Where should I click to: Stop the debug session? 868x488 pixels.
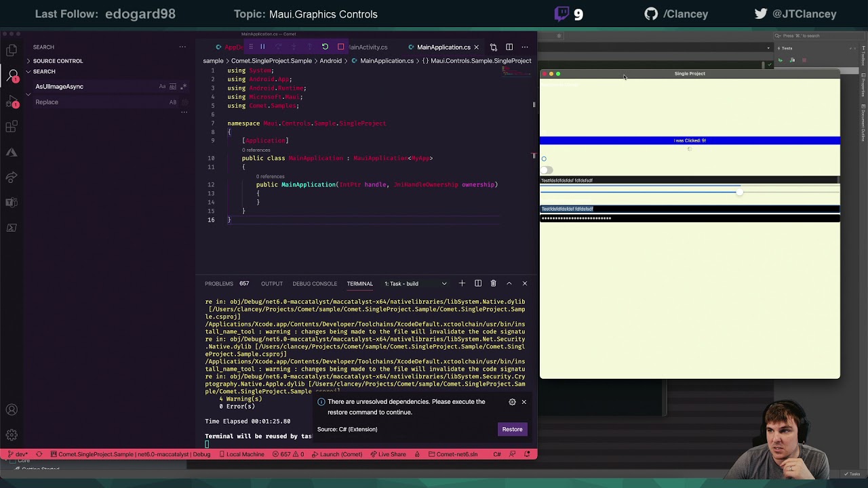[340, 47]
